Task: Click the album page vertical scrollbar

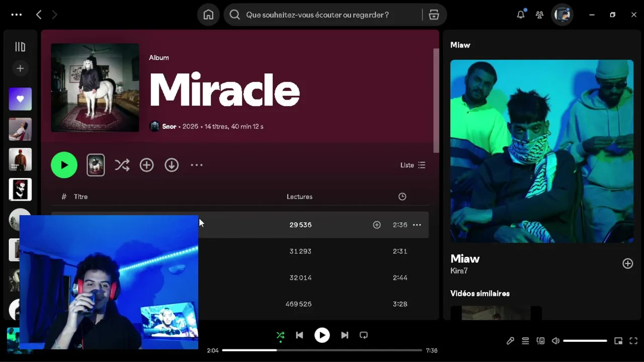Action: 436,101
